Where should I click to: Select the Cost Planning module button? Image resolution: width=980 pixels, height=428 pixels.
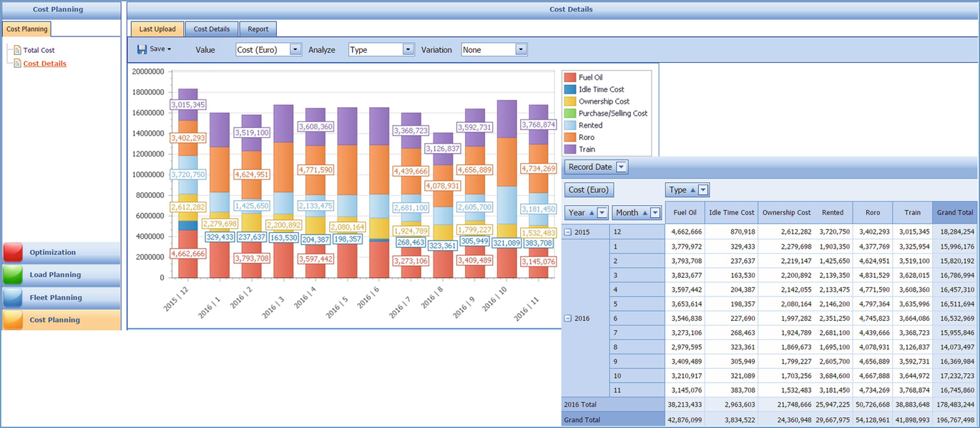click(61, 320)
